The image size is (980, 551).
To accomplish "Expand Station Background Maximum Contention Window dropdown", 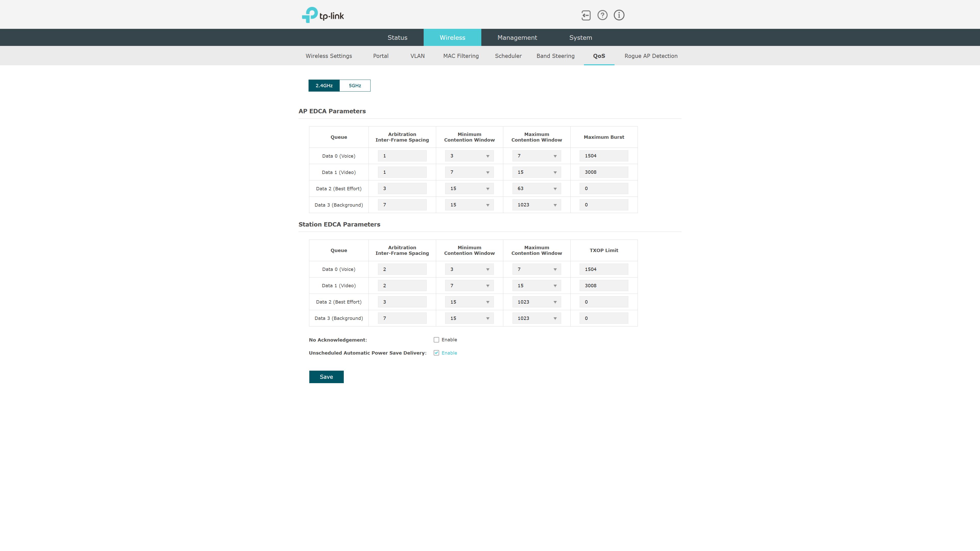I will tap(536, 318).
